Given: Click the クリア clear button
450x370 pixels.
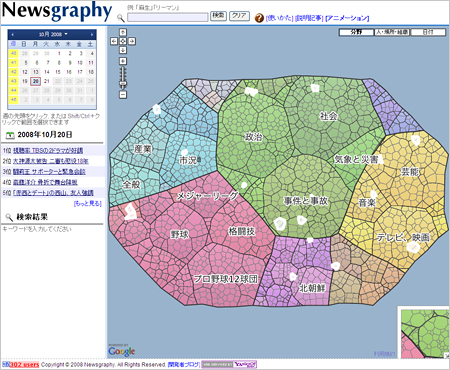Looking at the screenshot, I should [x=239, y=16].
